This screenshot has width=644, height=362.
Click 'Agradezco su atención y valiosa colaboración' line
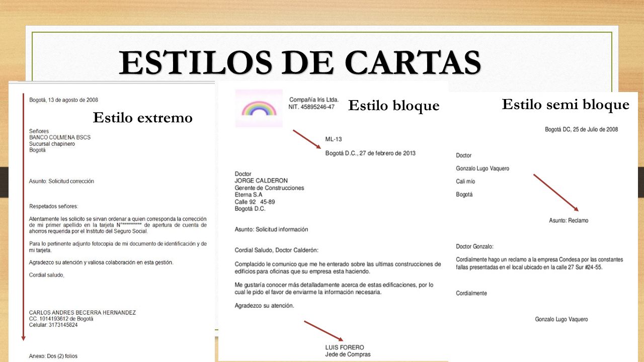point(101,262)
